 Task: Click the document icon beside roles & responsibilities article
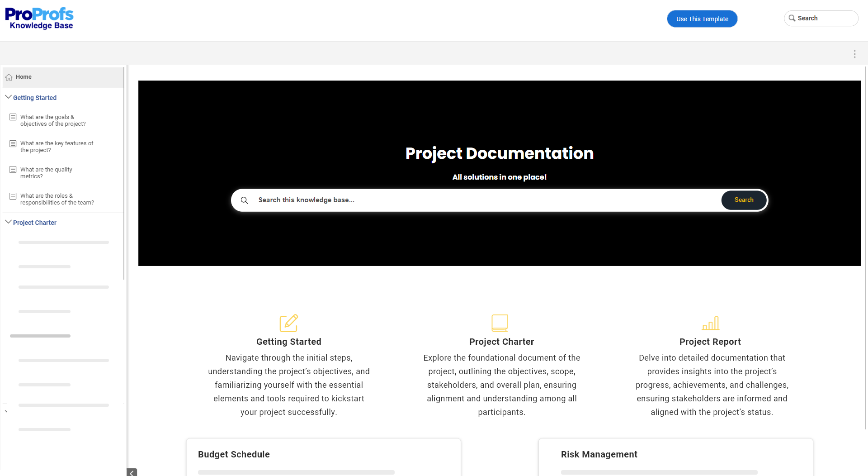tap(13, 196)
